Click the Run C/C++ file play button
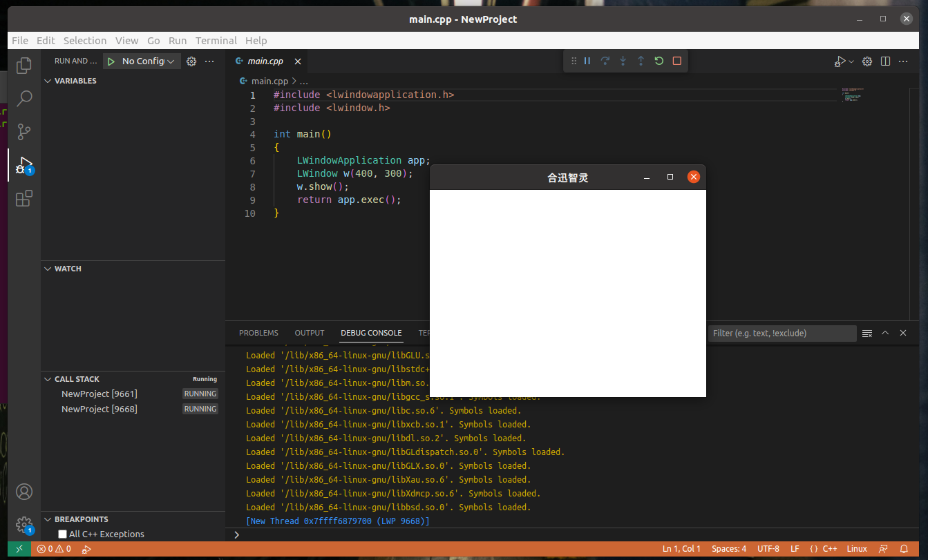The height and width of the screenshot is (560, 928). click(840, 61)
